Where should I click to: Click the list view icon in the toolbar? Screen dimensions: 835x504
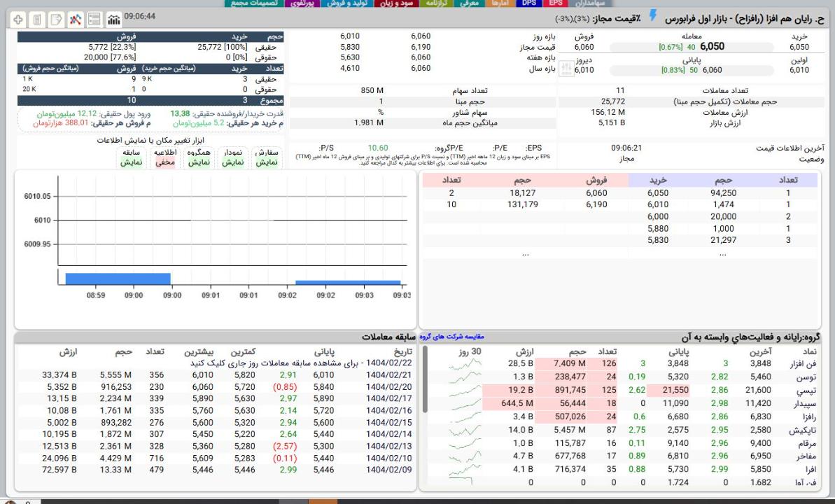tap(94, 17)
